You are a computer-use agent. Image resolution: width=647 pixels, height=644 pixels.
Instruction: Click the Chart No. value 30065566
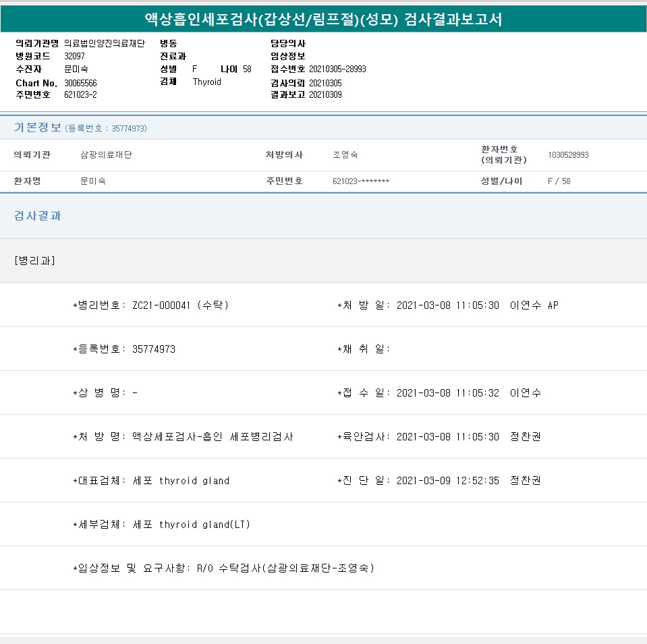[x=80, y=82]
